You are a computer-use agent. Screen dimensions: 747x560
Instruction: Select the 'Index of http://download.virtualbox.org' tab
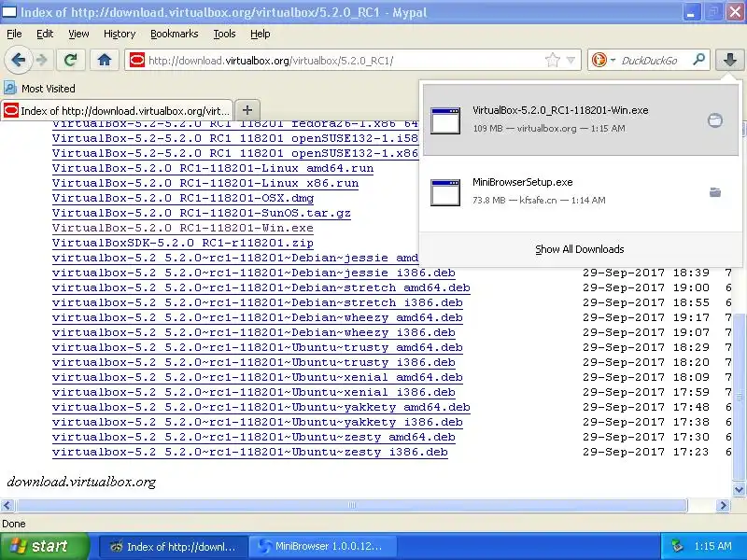118,110
